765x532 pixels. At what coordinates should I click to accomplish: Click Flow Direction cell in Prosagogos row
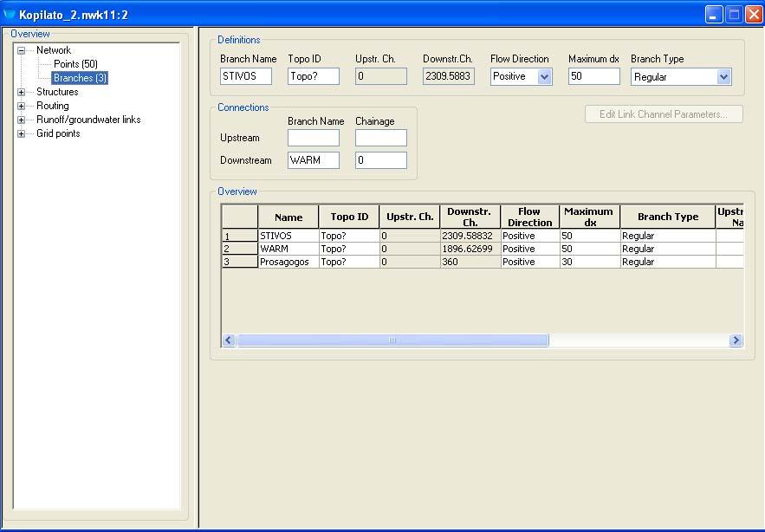tap(530, 262)
